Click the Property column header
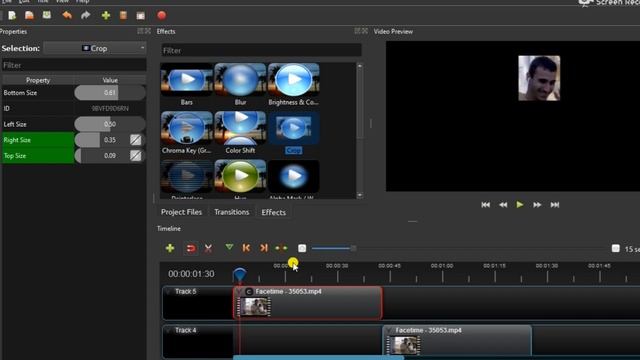The height and width of the screenshot is (360, 640). click(38, 80)
